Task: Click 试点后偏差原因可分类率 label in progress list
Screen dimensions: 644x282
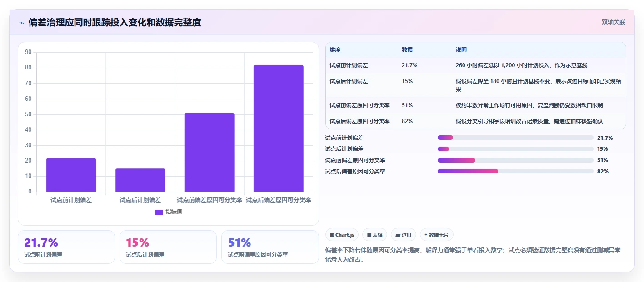Action: tap(355, 172)
